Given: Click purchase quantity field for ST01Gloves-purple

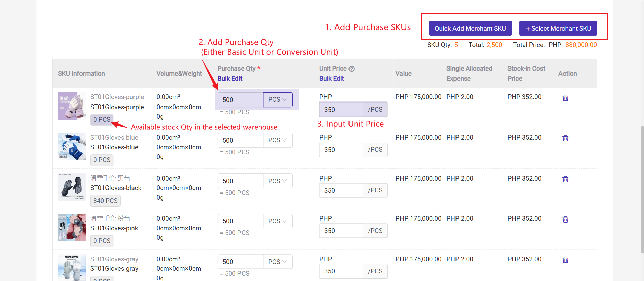Looking at the screenshot, I should pos(240,100).
